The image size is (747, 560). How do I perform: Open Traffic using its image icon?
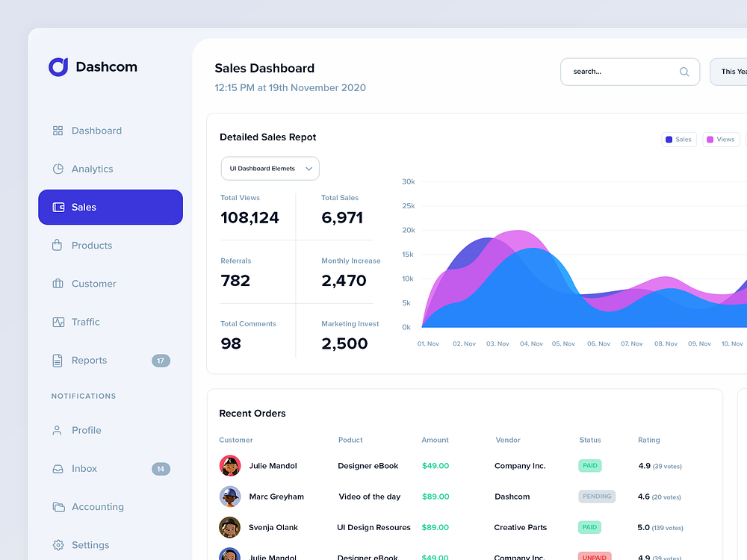tap(58, 322)
